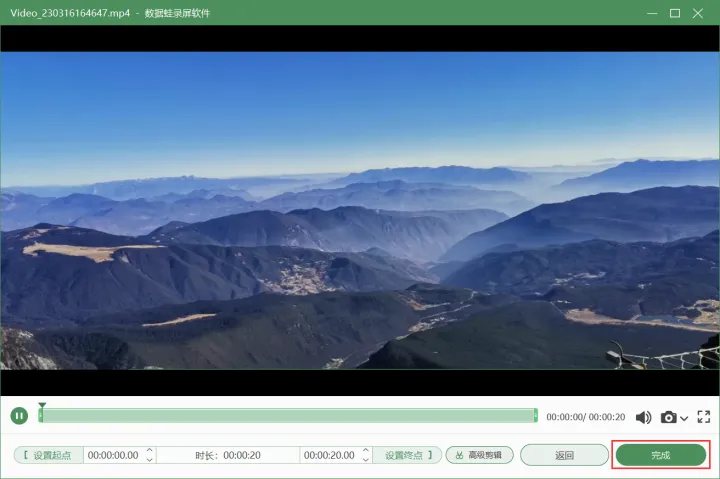Viewport: 720px width, 479px height.
Task: Click the title Video_230316164647.mp4
Action: tap(70, 13)
